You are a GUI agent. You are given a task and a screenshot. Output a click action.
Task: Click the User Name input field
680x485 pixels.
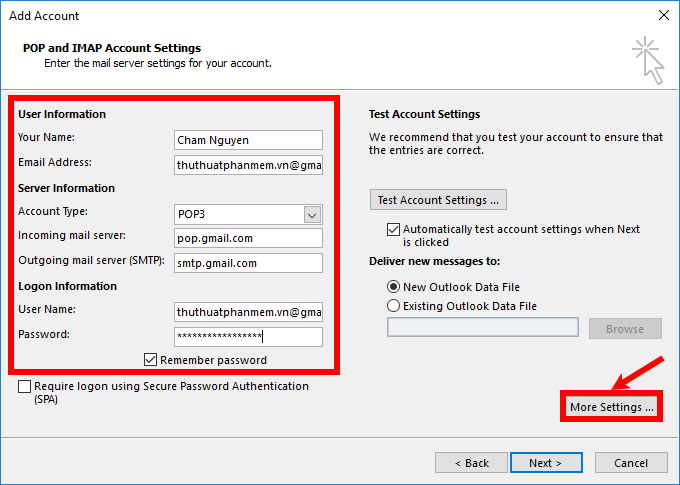coord(248,312)
